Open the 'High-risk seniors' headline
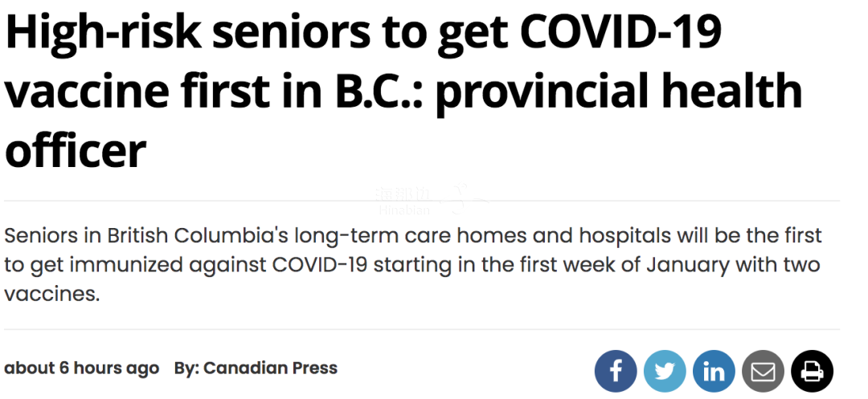The width and height of the screenshot is (868, 399). tap(404, 90)
